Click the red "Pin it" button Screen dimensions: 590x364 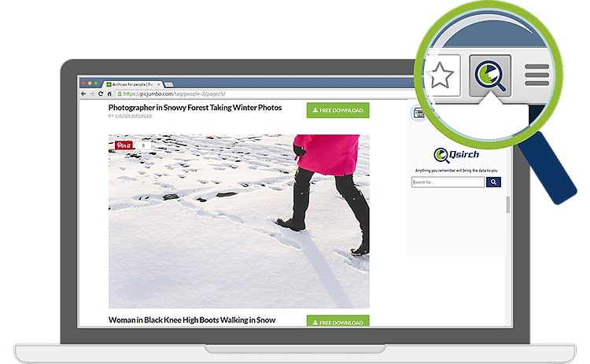(x=124, y=145)
